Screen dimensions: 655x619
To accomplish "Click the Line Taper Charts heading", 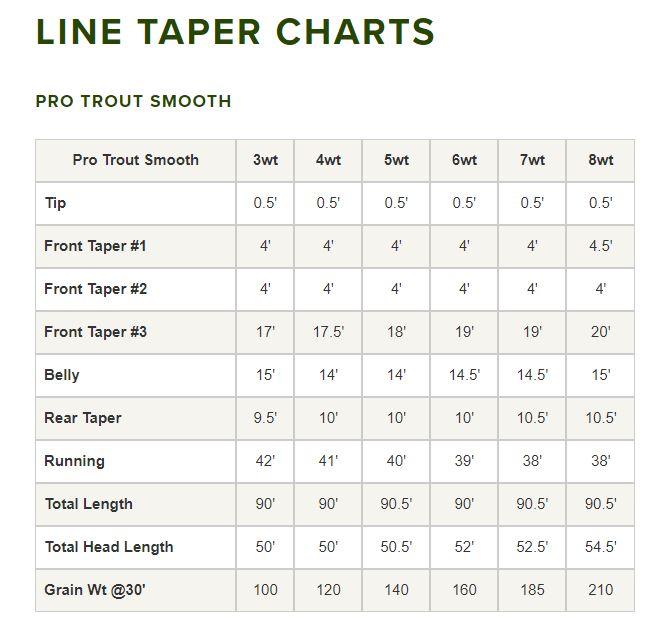I will pos(235,32).
